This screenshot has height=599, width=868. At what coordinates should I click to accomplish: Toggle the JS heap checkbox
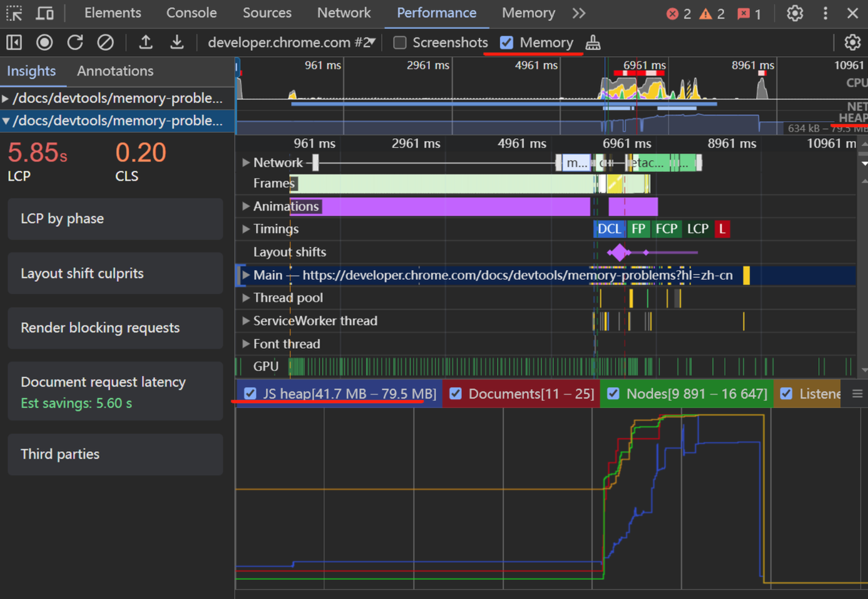pyautogui.click(x=250, y=394)
